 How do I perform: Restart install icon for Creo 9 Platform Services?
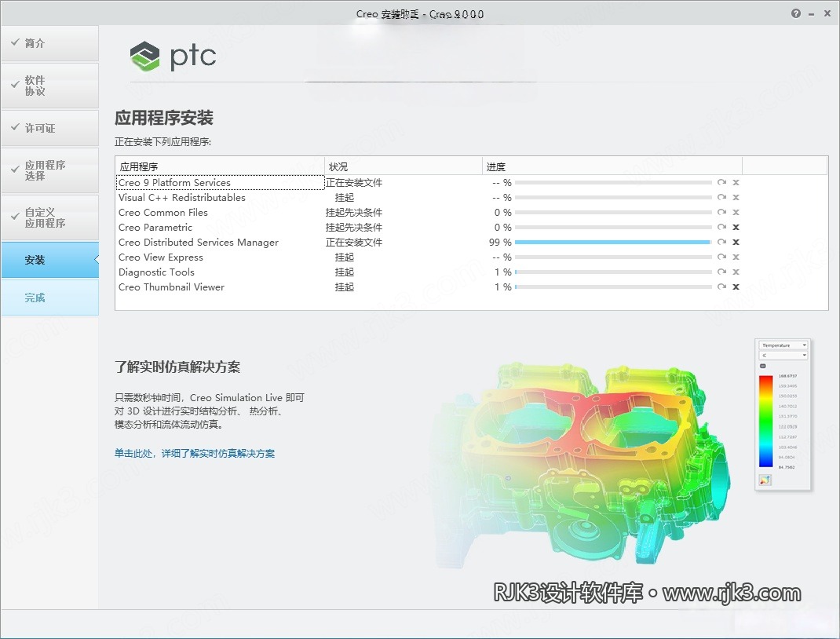point(721,183)
